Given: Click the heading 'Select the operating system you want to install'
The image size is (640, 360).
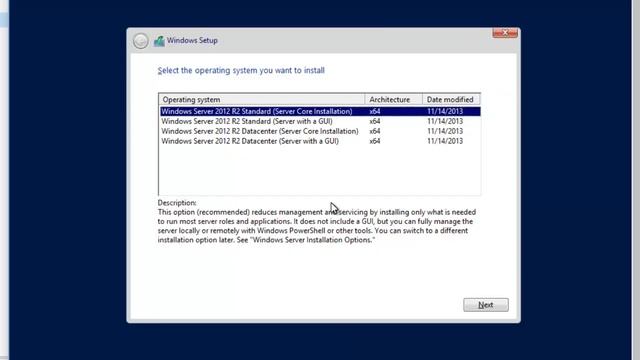Looking at the screenshot, I should click(x=241, y=71).
